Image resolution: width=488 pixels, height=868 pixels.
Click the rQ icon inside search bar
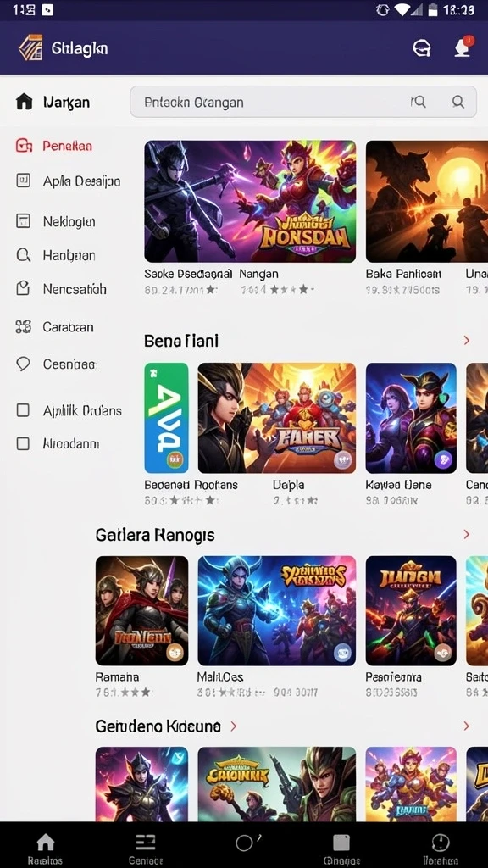pyautogui.click(x=419, y=102)
